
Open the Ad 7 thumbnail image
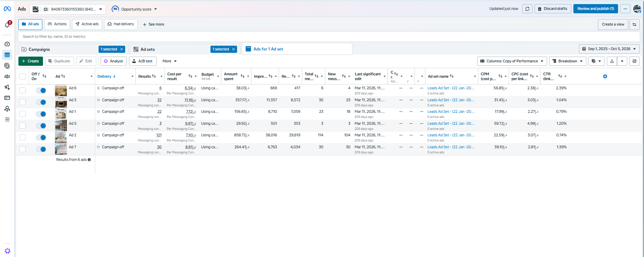tap(61, 149)
